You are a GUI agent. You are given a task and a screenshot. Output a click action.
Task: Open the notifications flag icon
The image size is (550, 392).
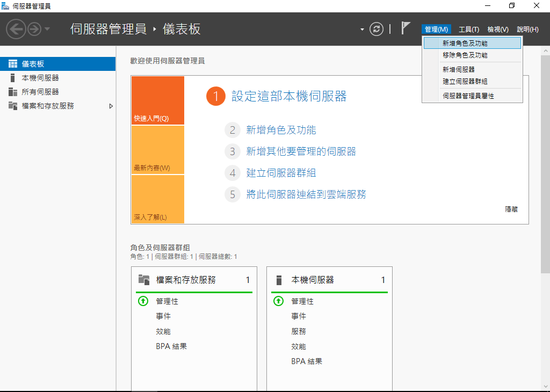[x=405, y=28]
